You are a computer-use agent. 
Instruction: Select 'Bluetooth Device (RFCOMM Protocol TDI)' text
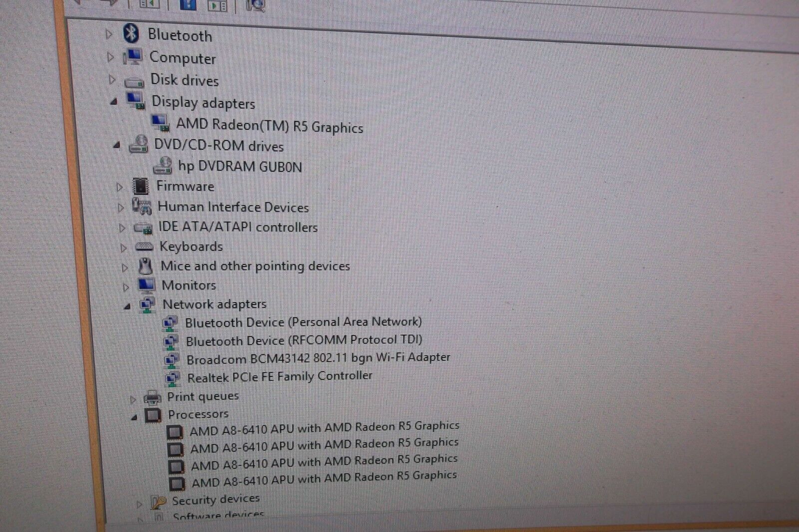point(304,341)
